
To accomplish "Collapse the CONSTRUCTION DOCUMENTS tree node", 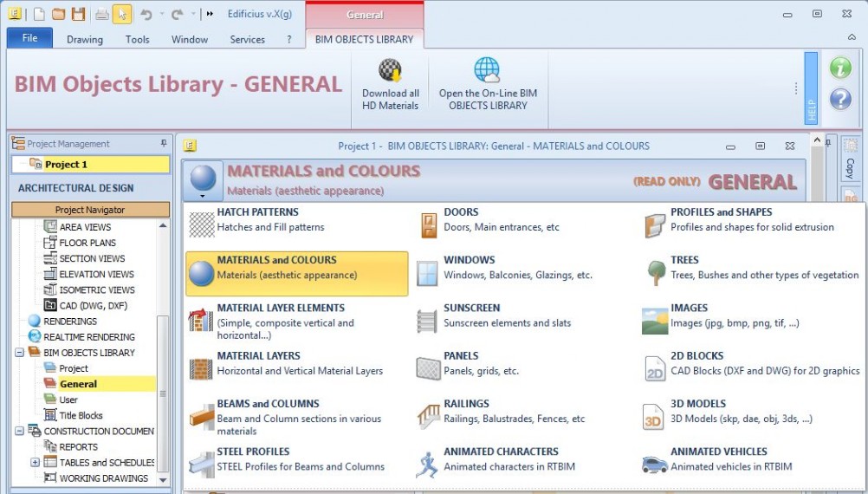I will 19,431.
